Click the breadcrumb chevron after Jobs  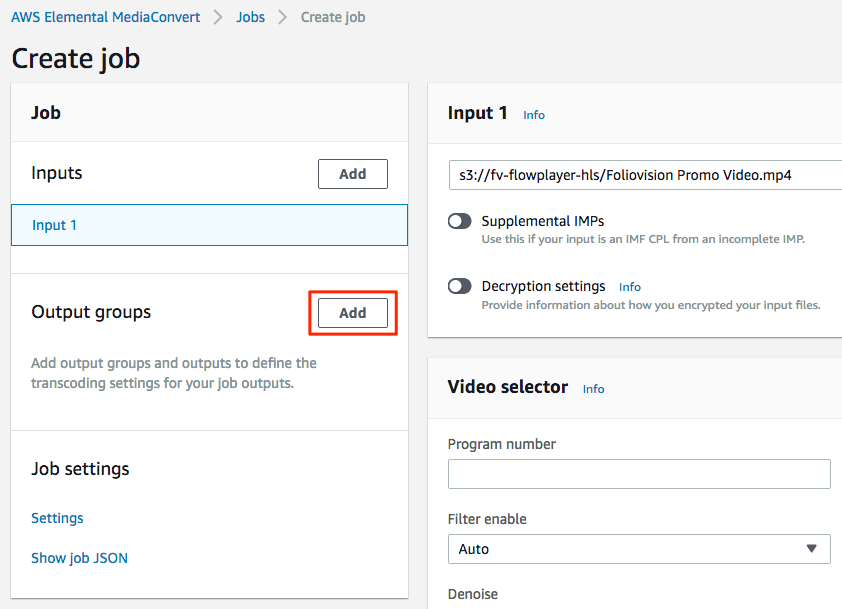pyautogui.click(x=282, y=17)
